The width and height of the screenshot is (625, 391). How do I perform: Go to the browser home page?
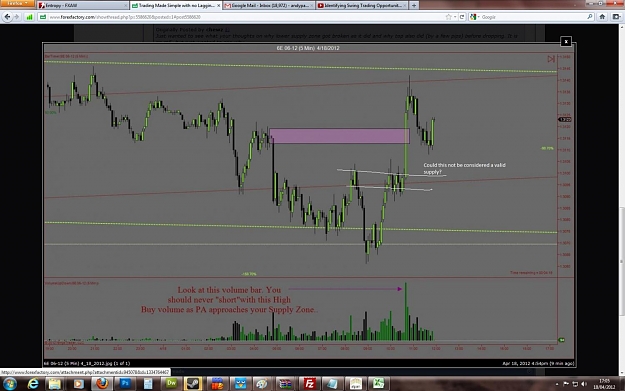pos(602,17)
